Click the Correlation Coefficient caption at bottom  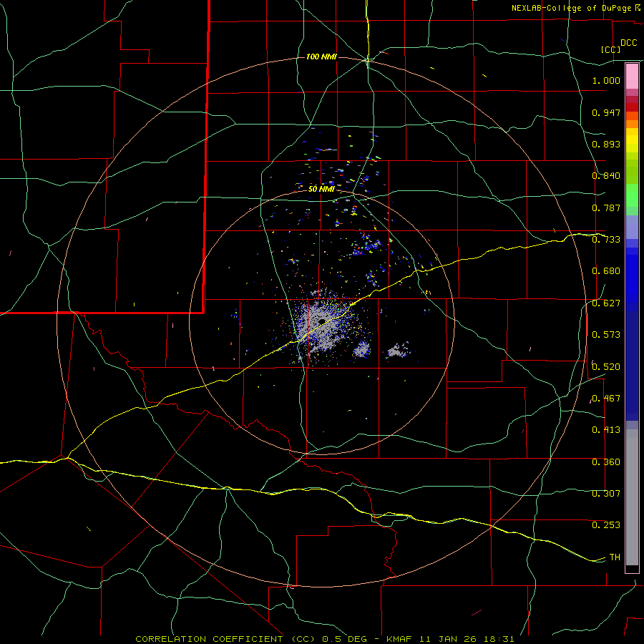[324, 639]
